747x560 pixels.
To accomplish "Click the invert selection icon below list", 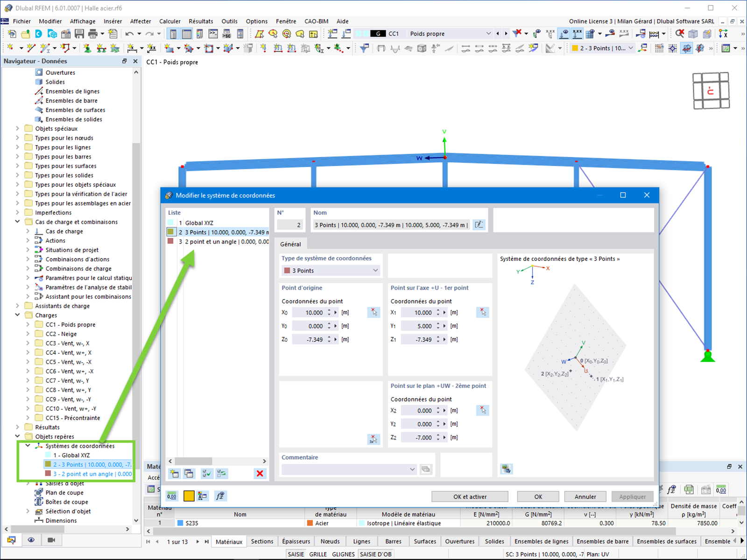I will click(221, 474).
